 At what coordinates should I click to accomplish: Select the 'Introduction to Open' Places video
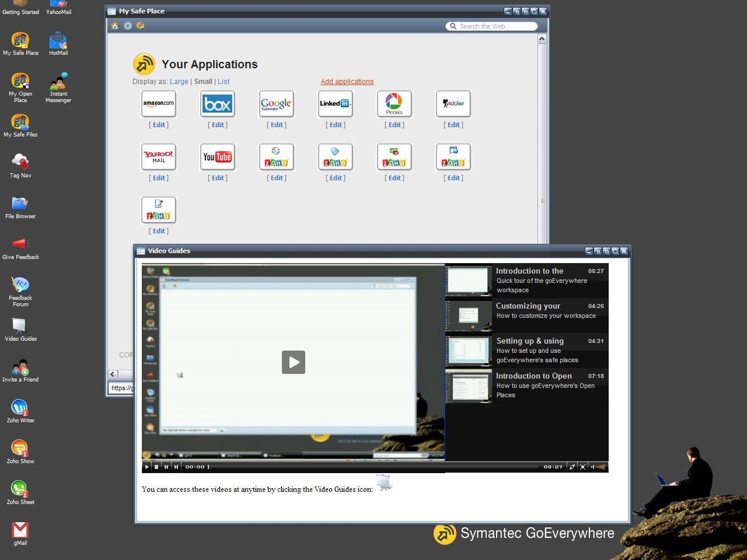[527, 386]
